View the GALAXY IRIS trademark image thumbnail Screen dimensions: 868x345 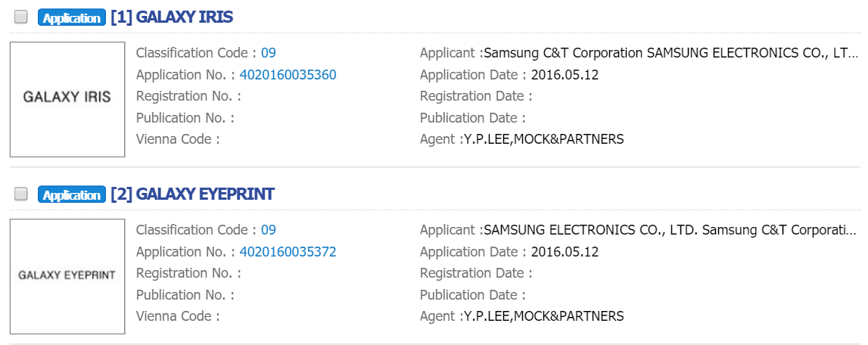[x=67, y=99]
